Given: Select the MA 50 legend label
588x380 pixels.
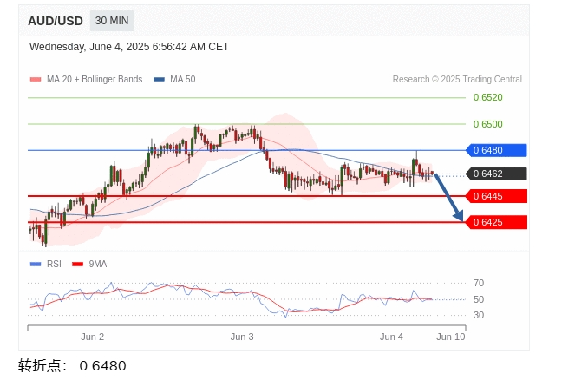Looking at the screenshot, I should [x=183, y=79].
